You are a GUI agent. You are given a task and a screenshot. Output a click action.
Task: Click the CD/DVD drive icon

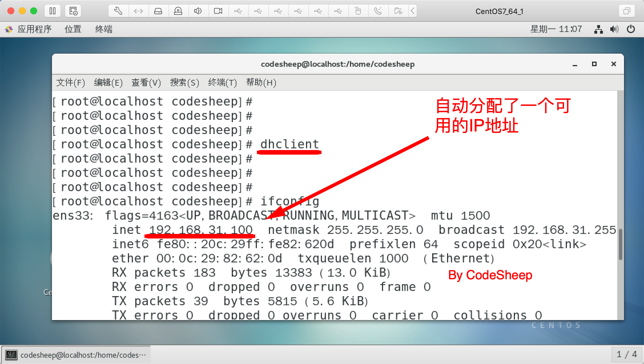pos(178,11)
